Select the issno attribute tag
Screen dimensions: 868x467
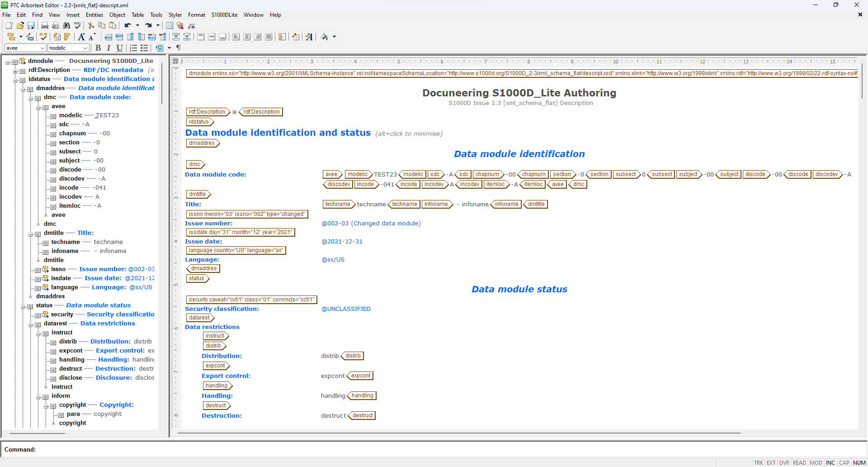247,214
